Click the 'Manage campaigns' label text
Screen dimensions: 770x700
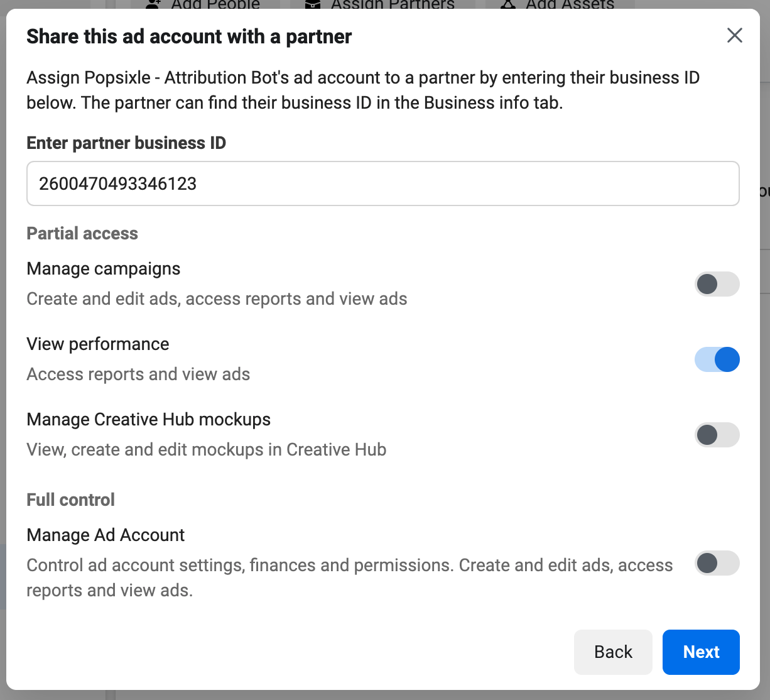point(104,269)
